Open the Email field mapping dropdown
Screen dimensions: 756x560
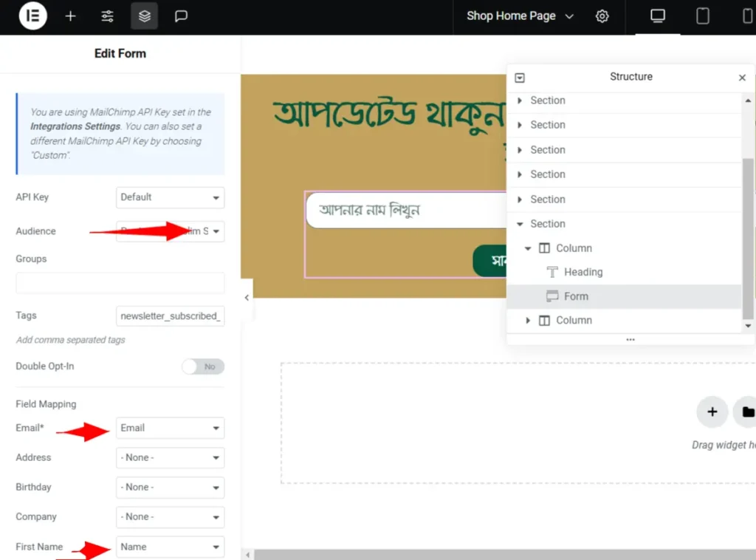(x=171, y=428)
